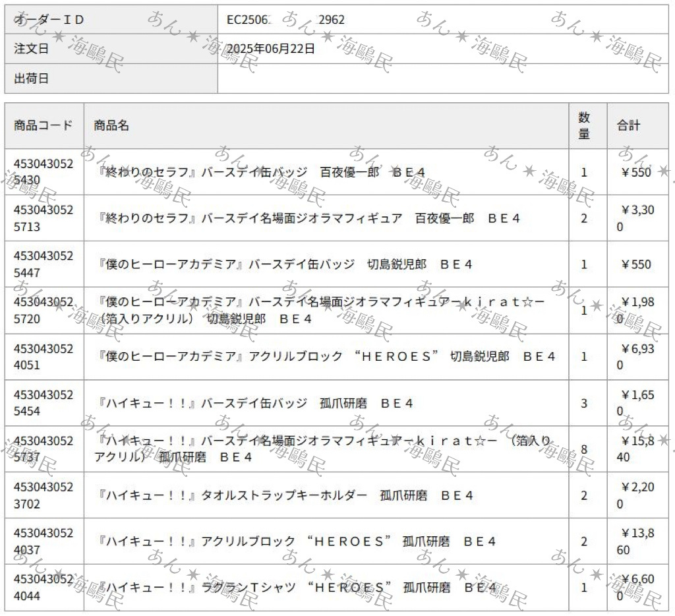
Task: Click the 合計 column header
Action: 638,126
